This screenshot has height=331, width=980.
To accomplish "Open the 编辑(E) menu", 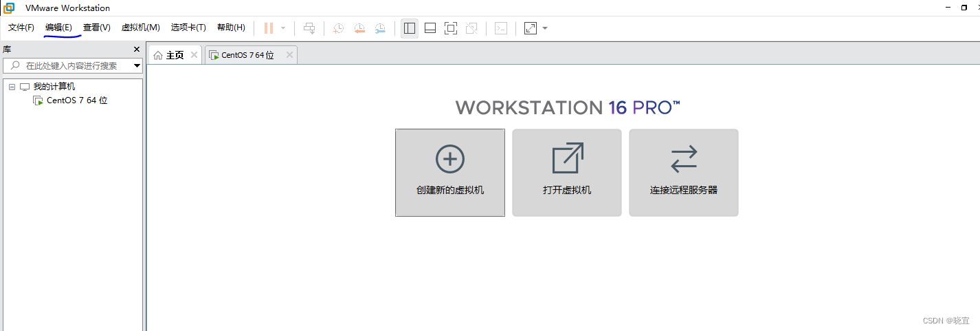I will pyautogui.click(x=58, y=28).
